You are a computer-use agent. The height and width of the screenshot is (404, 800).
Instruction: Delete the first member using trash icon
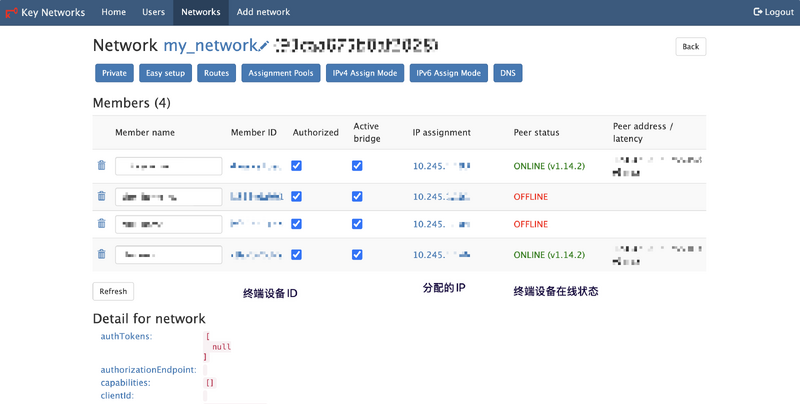[x=101, y=166]
